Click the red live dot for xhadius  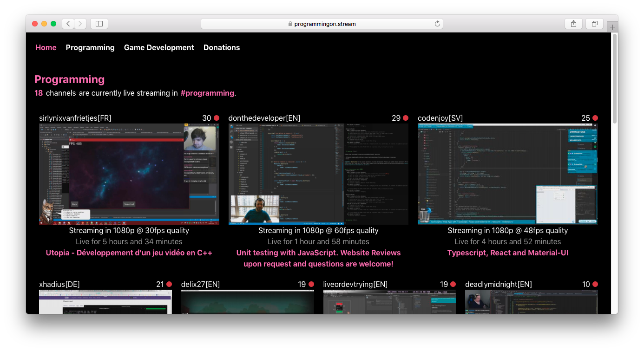(x=169, y=284)
